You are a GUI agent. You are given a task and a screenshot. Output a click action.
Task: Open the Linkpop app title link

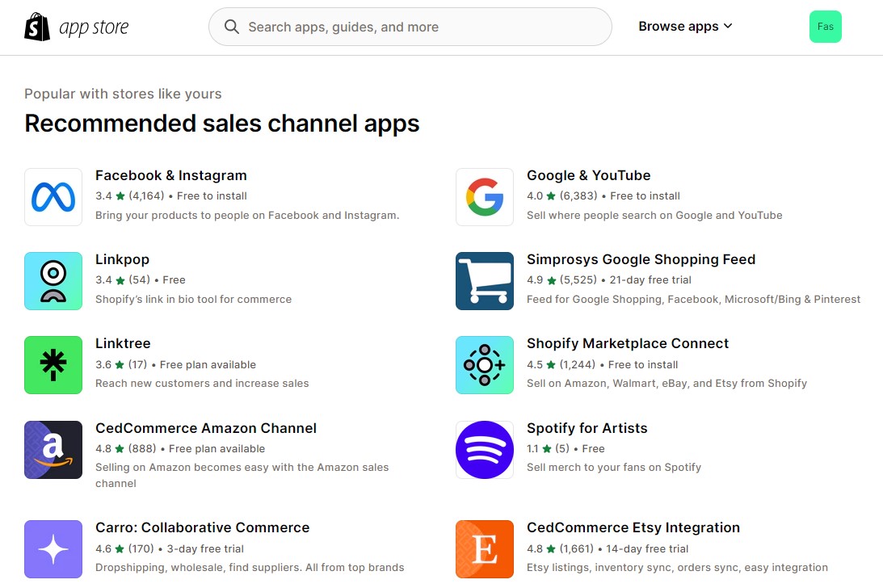click(x=122, y=259)
